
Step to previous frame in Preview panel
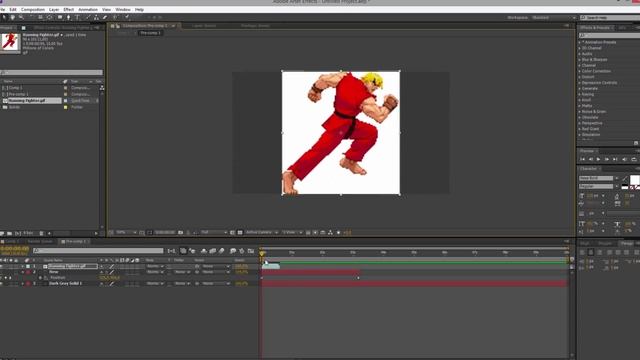tap(590, 159)
